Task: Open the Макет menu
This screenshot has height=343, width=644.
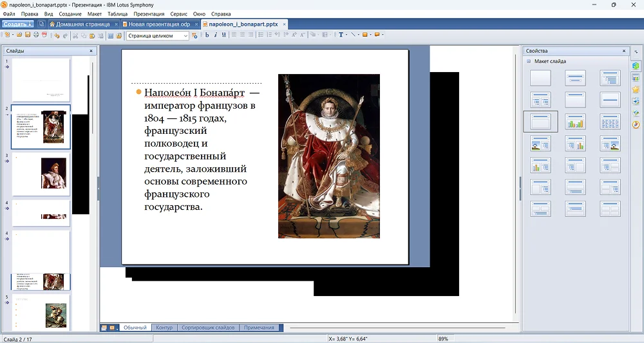Action: coord(95,14)
